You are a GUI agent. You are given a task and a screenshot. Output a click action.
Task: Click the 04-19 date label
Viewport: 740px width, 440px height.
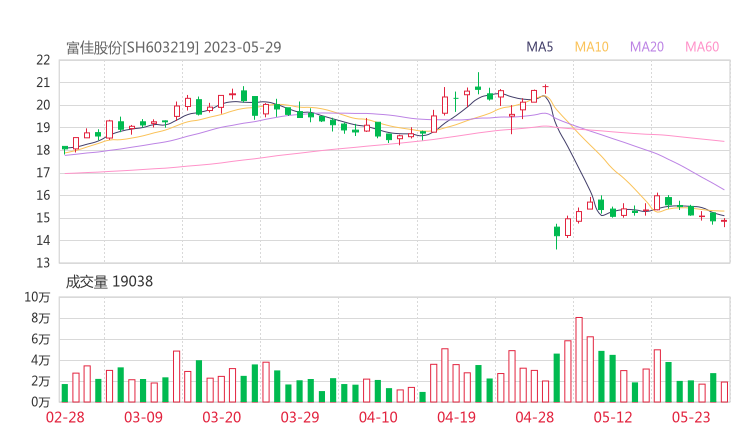point(457,417)
